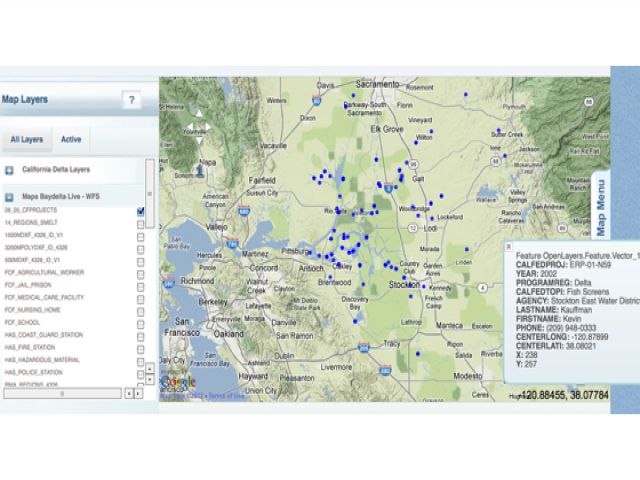Enable the HAS_FIRE_STATION layer

click(x=140, y=349)
